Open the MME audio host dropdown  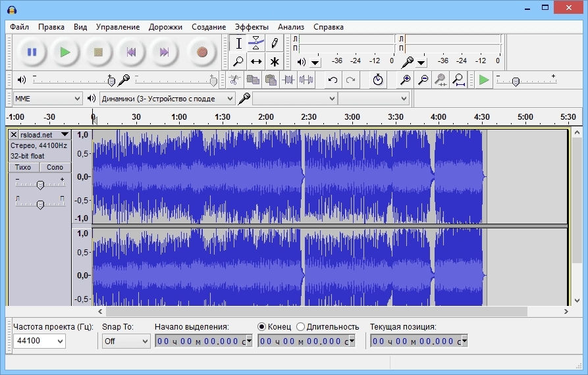[x=47, y=99]
